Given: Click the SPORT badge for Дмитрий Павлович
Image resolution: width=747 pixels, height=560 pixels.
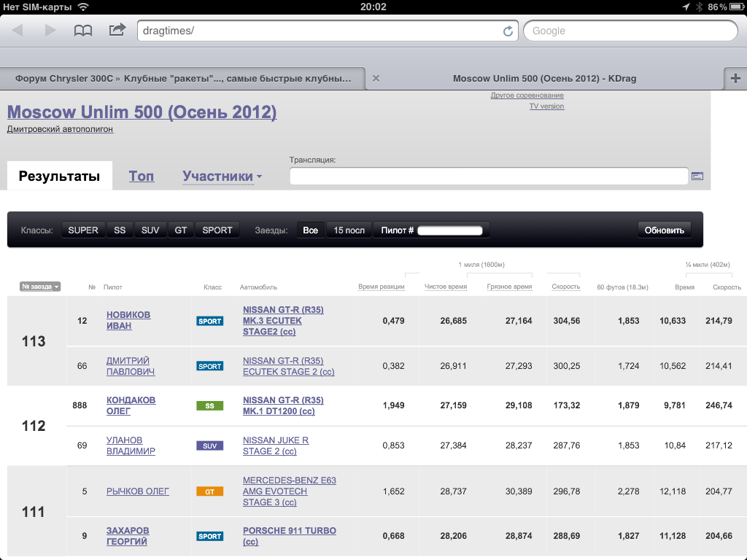Looking at the screenshot, I should tap(209, 366).
